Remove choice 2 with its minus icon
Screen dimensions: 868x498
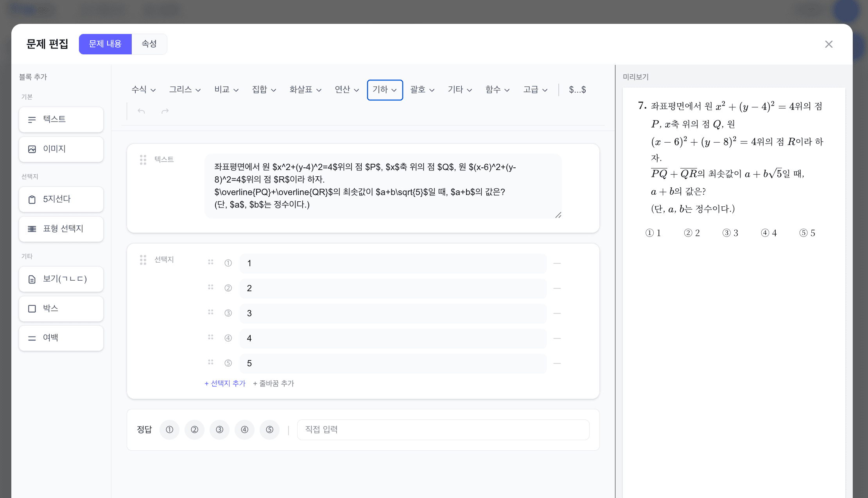[x=557, y=288]
